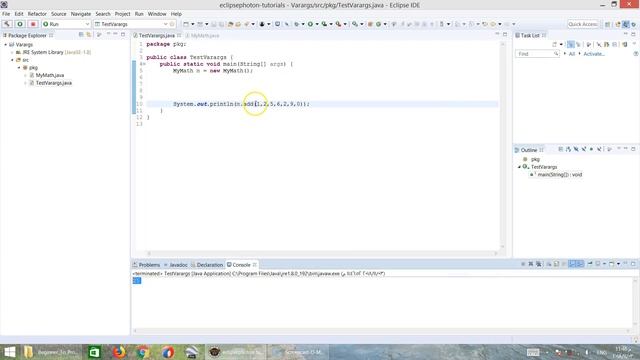
Task: Select MyMath.java in Package Explorer
Action: tap(49, 75)
